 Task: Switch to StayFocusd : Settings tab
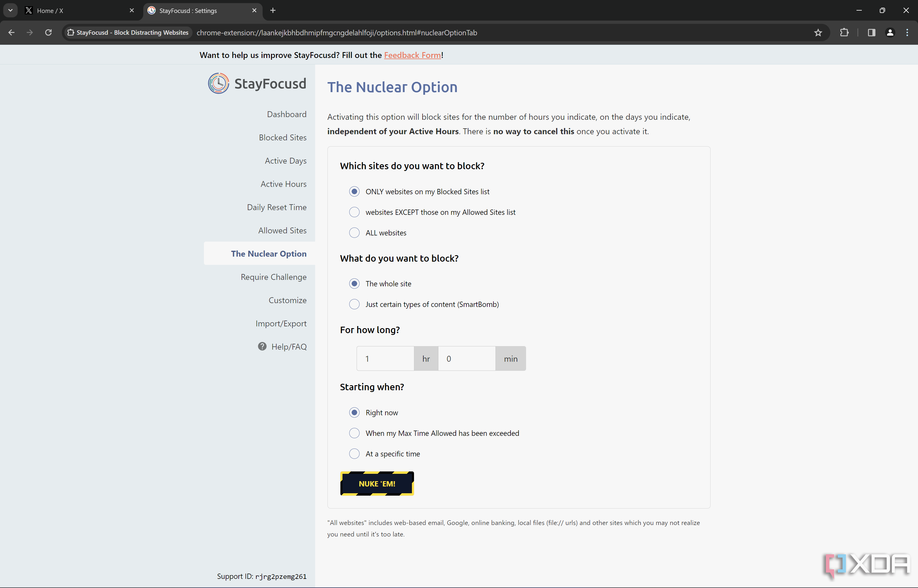pos(203,11)
